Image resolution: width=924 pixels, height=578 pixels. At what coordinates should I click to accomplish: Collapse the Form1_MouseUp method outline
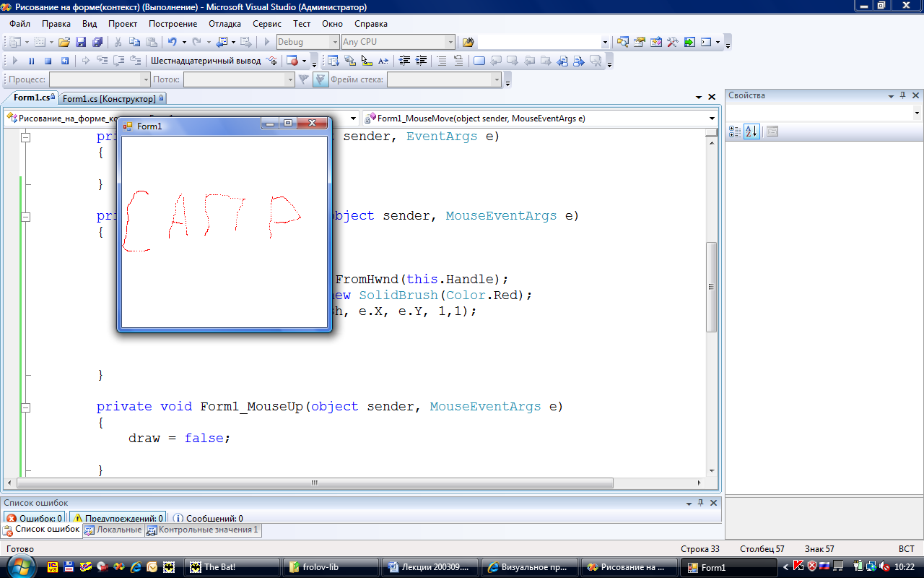26,407
